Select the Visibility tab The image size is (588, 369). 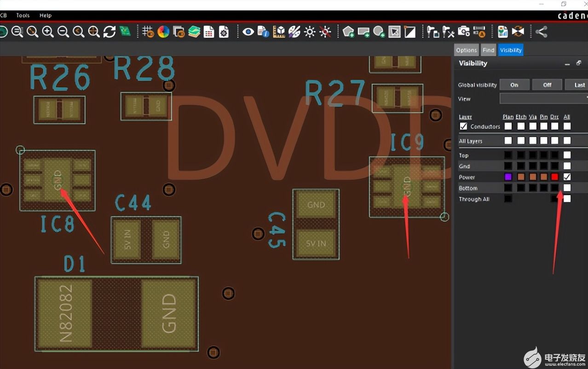[x=511, y=50]
